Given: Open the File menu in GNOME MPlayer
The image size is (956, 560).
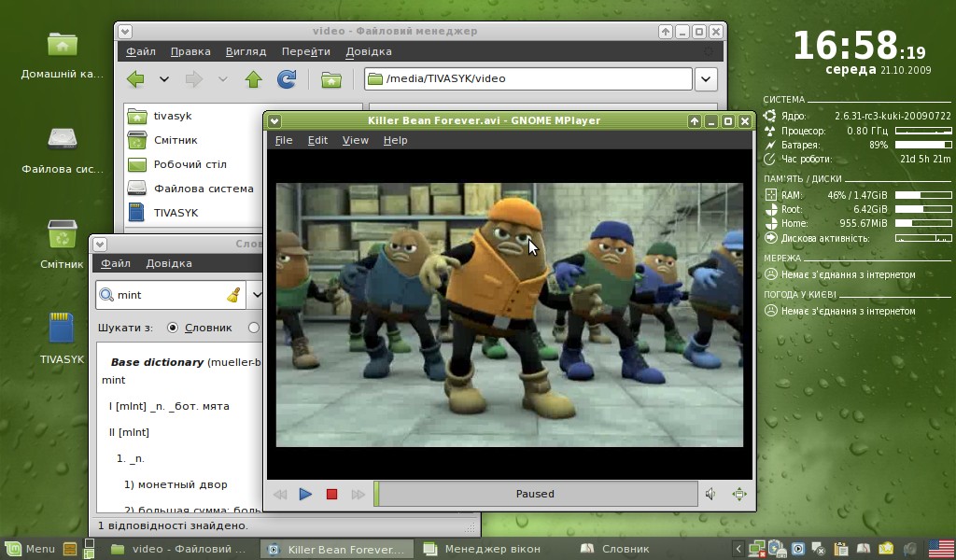Looking at the screenshot, I should click(284, 140).
